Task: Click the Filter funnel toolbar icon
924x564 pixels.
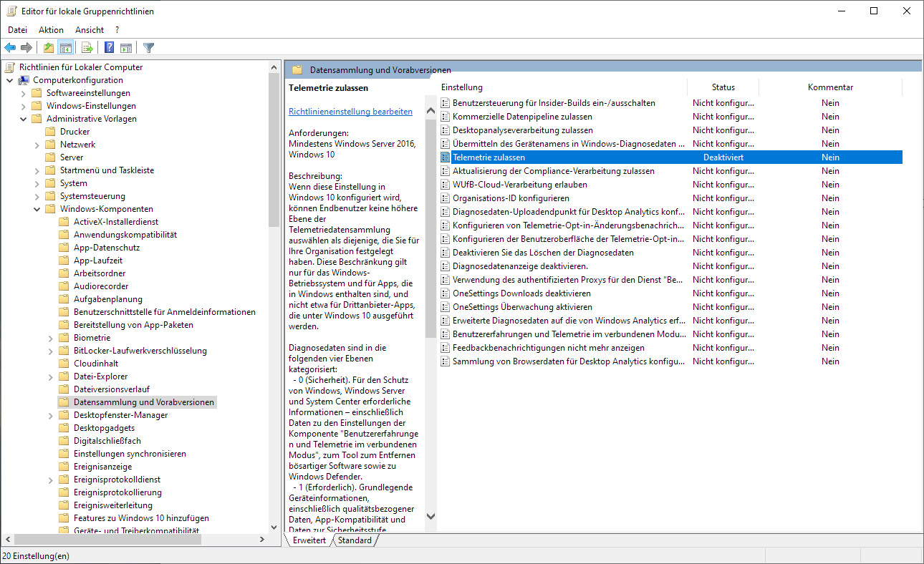Action: [x=148, y=48]
